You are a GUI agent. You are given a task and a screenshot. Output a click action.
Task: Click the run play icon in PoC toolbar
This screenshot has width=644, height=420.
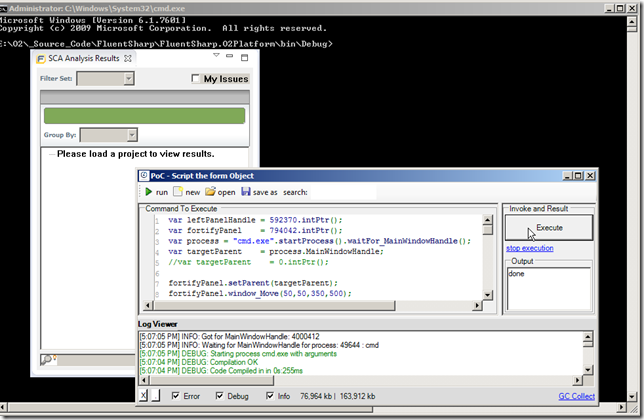click(149, 192)
